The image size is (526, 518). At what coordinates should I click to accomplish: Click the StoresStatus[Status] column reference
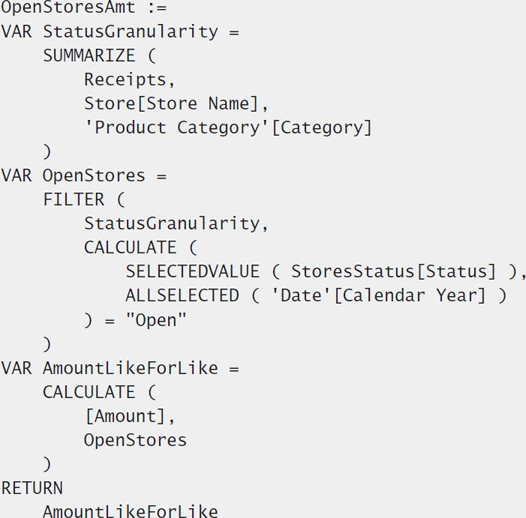(x=393, y=271)
